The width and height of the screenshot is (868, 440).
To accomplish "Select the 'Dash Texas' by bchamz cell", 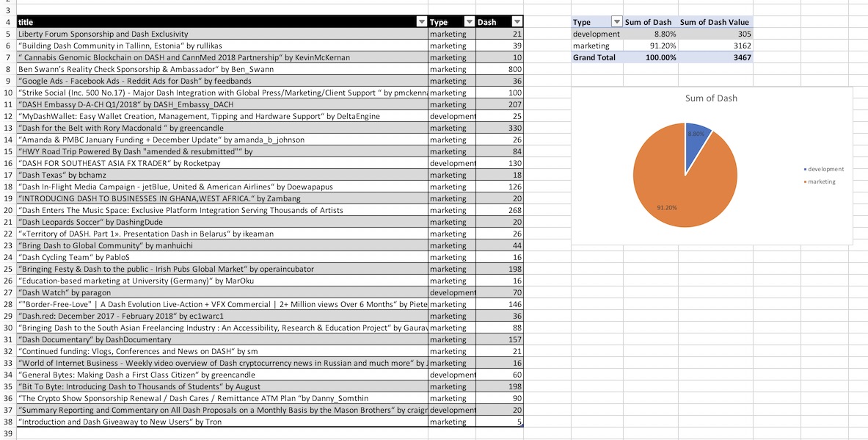I will 222,175.
